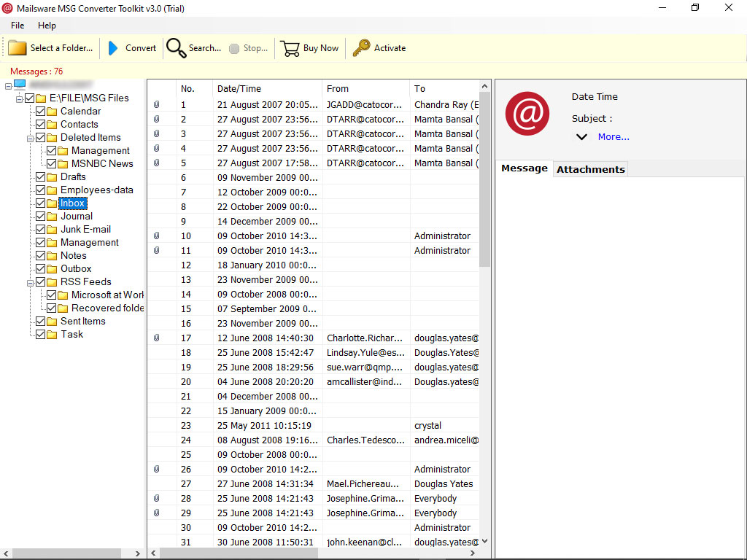Sort list by To column header
Viewport: 747px width, 560px height.
[444, 88]
